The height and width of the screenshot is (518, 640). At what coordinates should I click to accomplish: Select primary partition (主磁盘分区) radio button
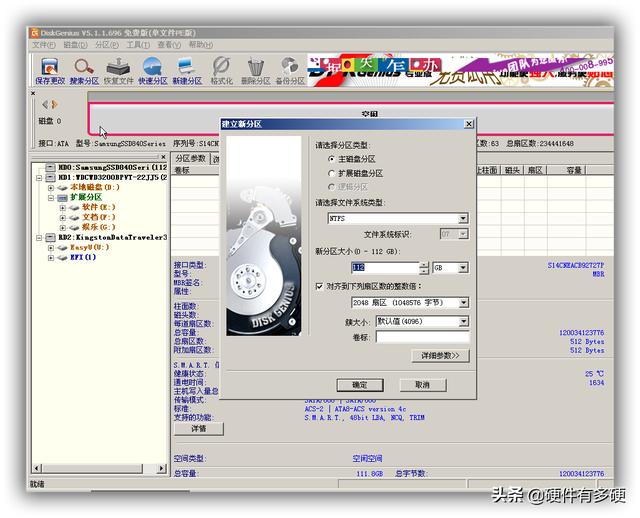(x=331, y=159)
